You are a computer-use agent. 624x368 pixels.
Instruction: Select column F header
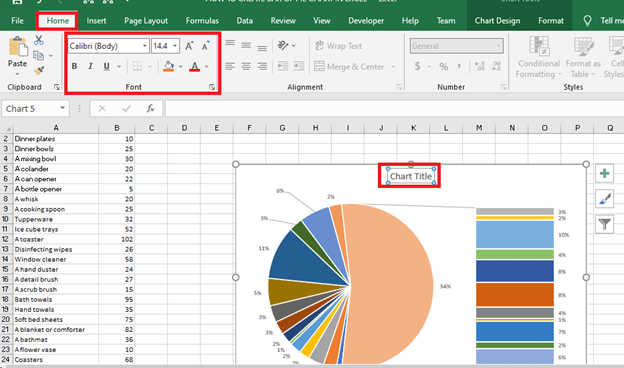250,128
